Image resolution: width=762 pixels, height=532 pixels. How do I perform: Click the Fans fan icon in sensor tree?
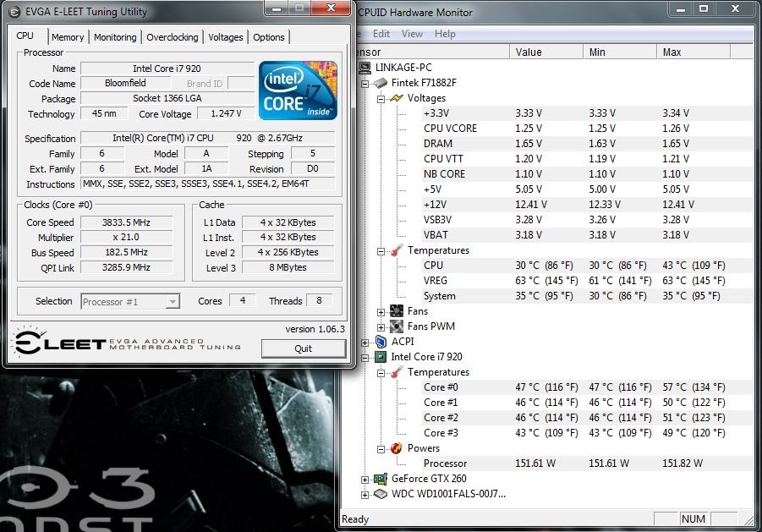(396, 310)
